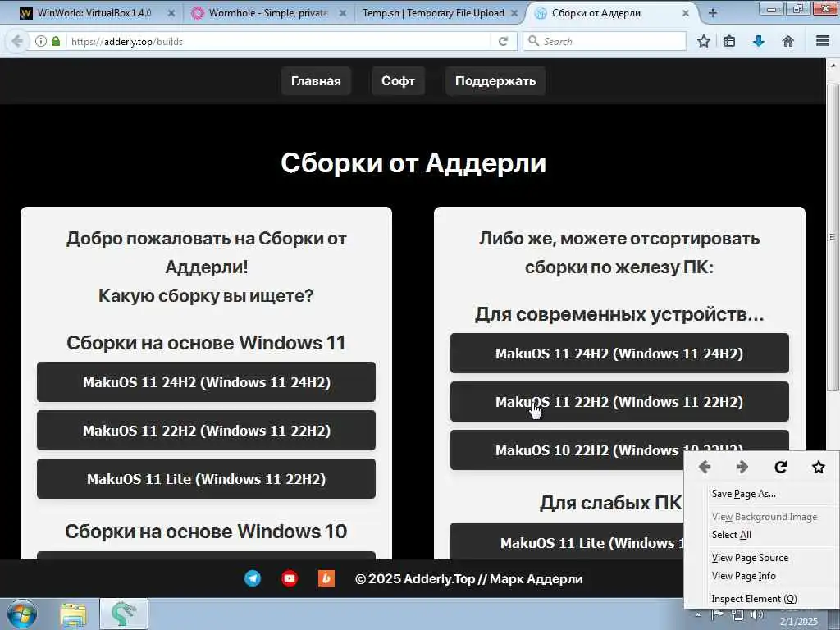
Task: Click the Bookmark star in the context menu
Action: pyautogui.click(x=818, y=467)
